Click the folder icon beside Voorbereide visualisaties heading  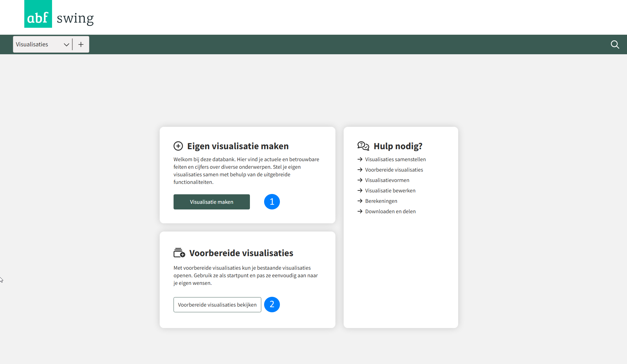tap(179, 253)
